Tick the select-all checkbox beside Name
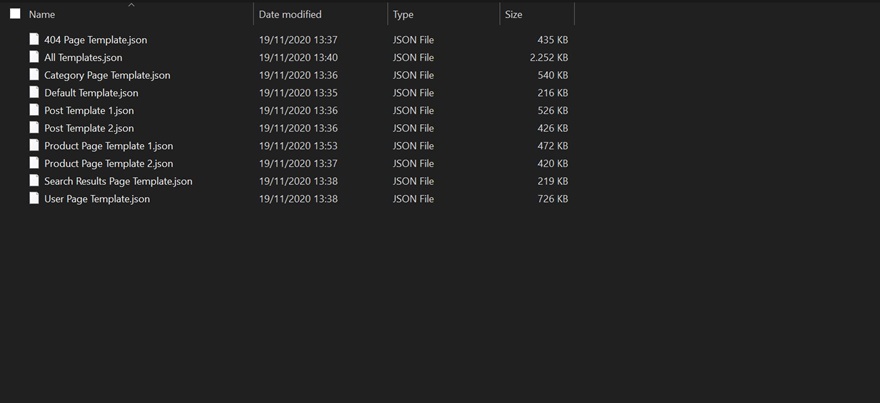880x403 pixels. point(15,13)
